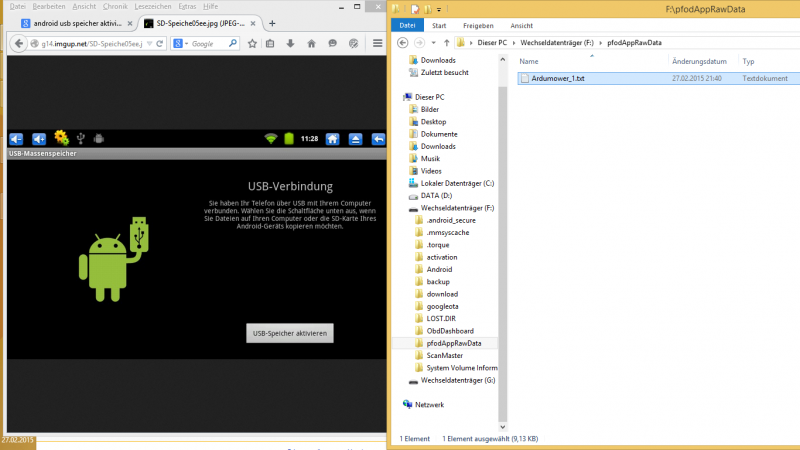This screenshot has width=800, height=450.
Task: Open DATA (D:) drive
Action: (x=436, y=195)
